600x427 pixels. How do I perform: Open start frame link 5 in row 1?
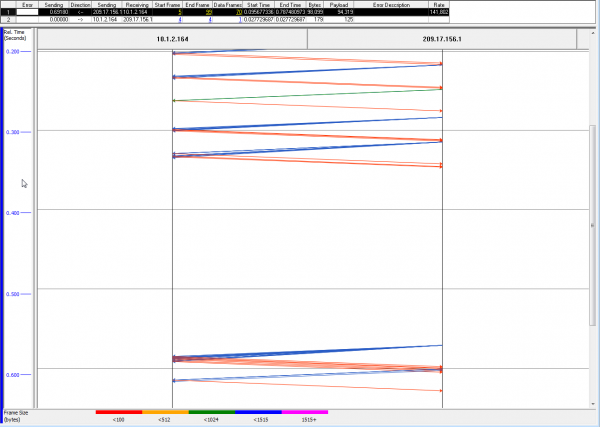179,12
